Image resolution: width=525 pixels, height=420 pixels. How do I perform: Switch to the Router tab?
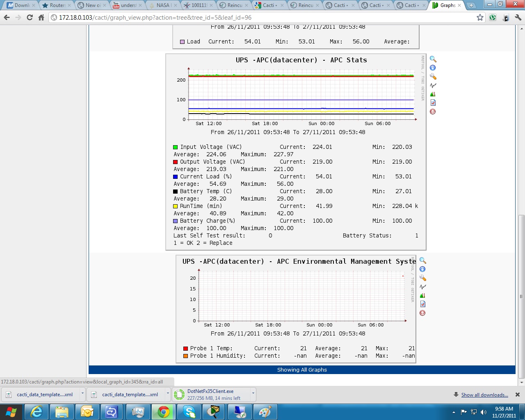click(x=57, y=5)
